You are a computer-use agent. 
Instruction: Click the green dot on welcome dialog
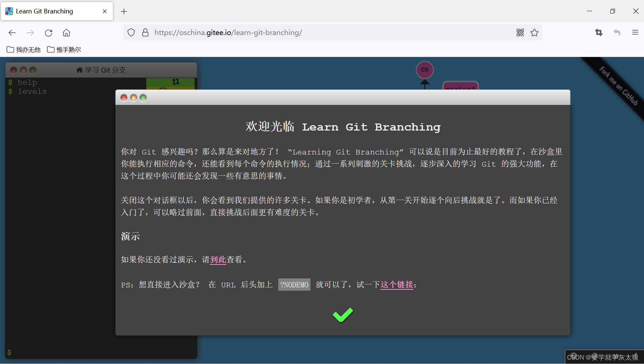point(143,97)
